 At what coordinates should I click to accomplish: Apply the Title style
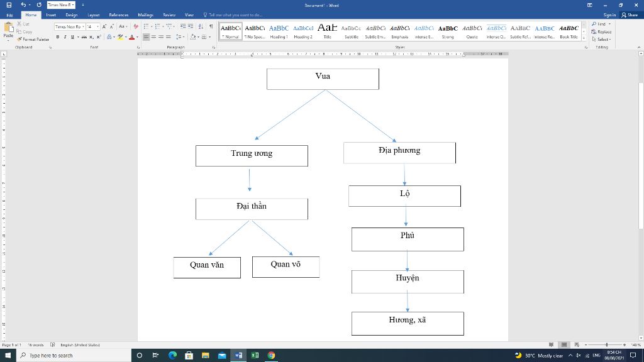(x=327, y=31)
